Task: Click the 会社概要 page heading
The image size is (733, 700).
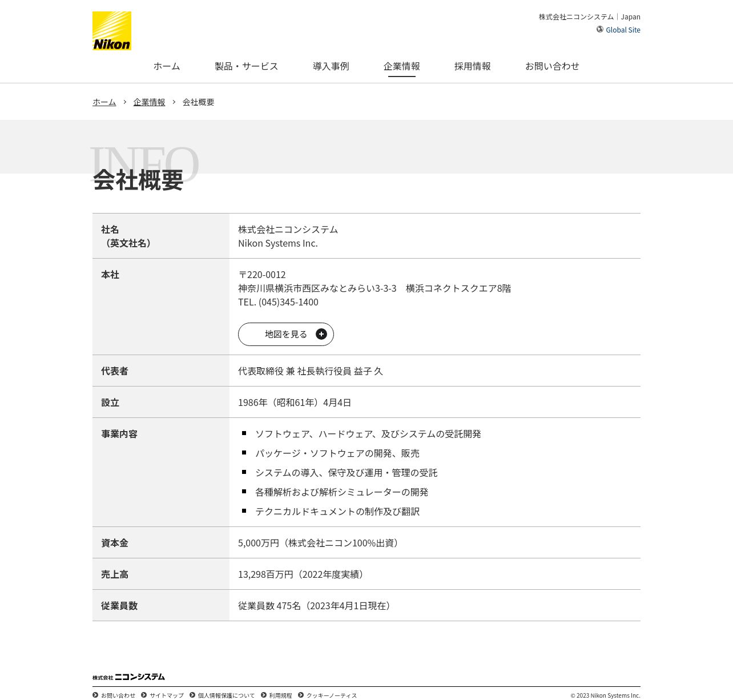Action: 138,180
